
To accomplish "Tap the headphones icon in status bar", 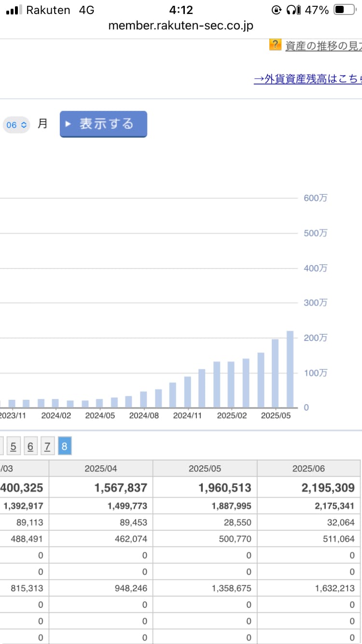I will pos(293,10).
